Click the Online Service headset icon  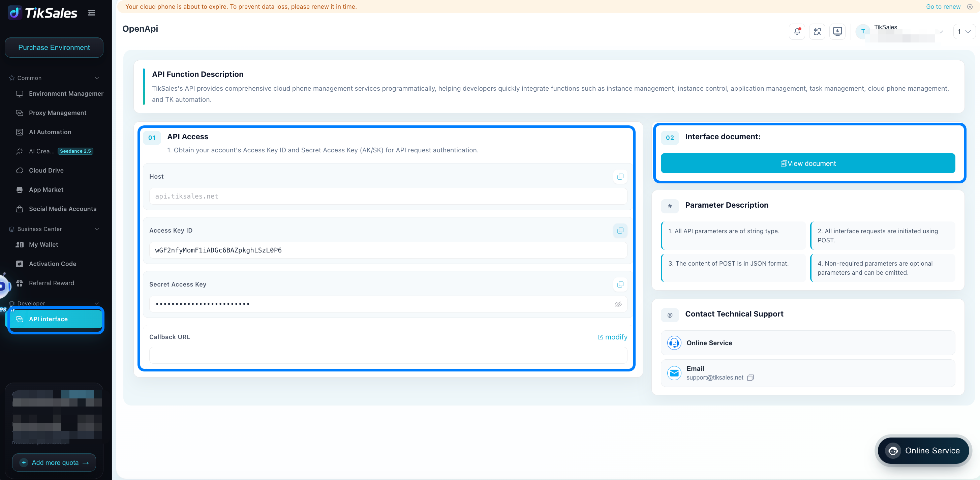[674, 343]
